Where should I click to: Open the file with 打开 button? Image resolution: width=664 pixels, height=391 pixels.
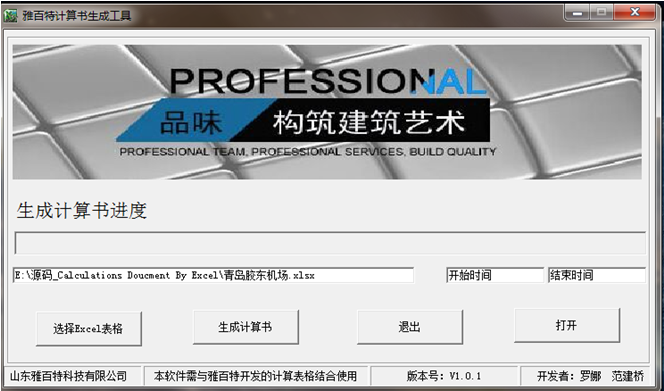pos(567,325)
